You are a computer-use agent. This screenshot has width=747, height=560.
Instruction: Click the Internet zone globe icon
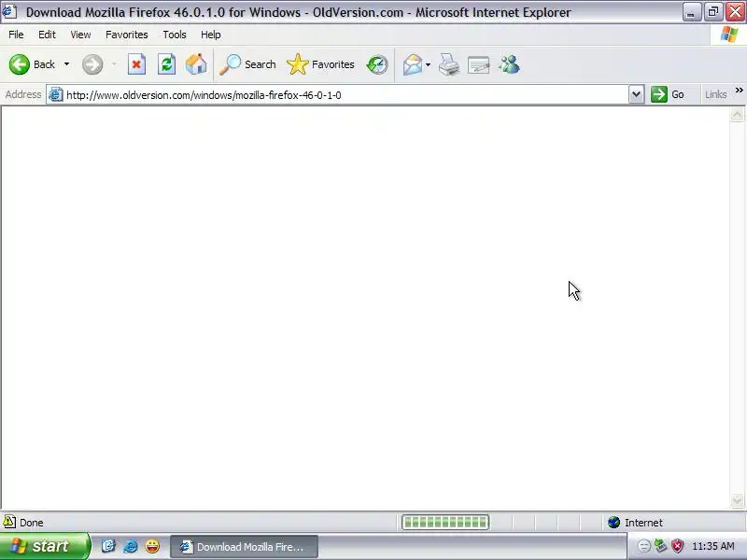click(x=614, y=523)
